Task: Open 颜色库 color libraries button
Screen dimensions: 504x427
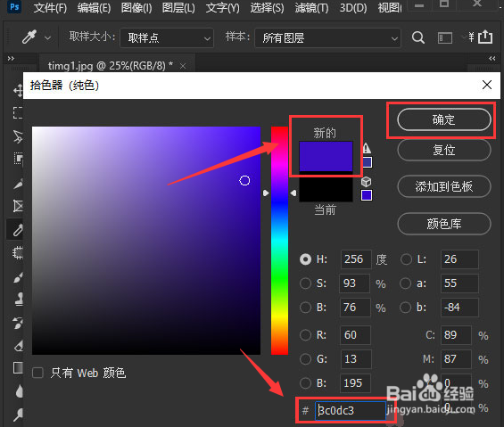Action: click(444, 224)
